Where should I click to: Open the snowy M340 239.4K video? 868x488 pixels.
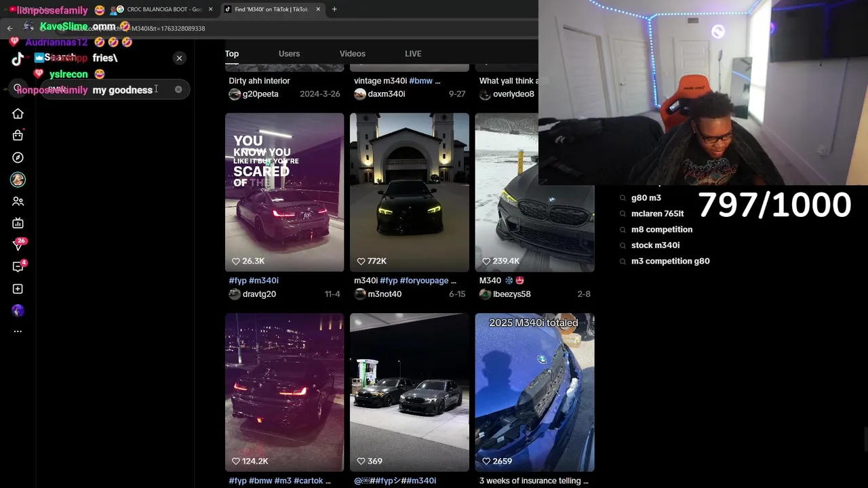[x=534, y=192]
